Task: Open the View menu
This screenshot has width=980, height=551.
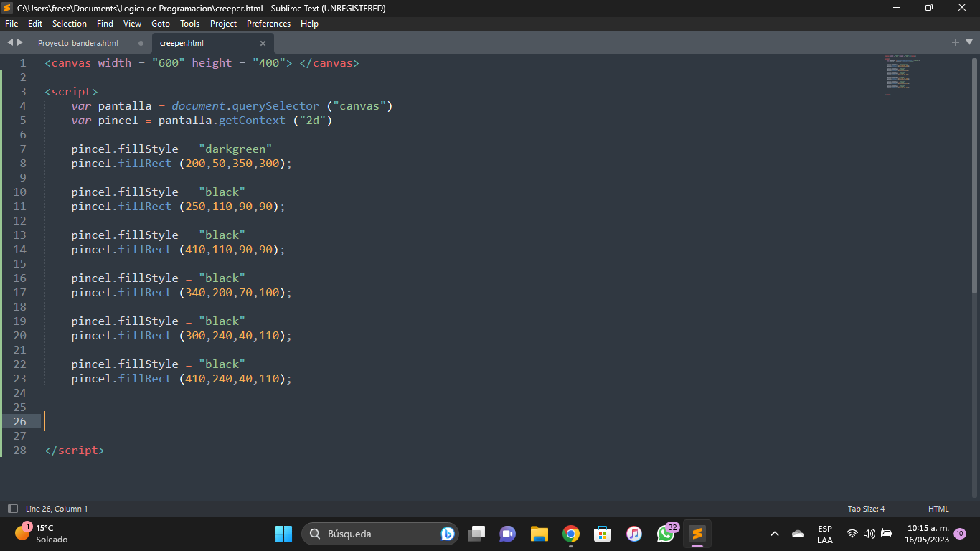Action: tap(132, 24)
